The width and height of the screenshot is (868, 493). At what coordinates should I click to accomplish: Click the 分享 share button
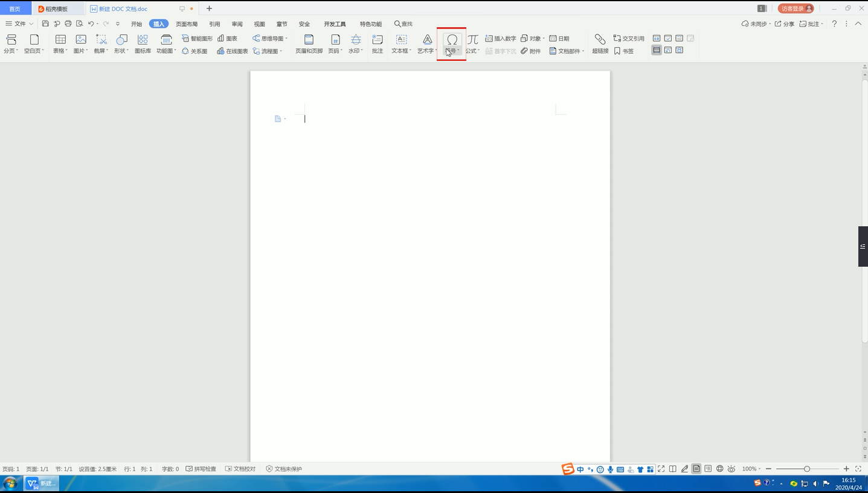pyautogui.click(x=785, y=24)
